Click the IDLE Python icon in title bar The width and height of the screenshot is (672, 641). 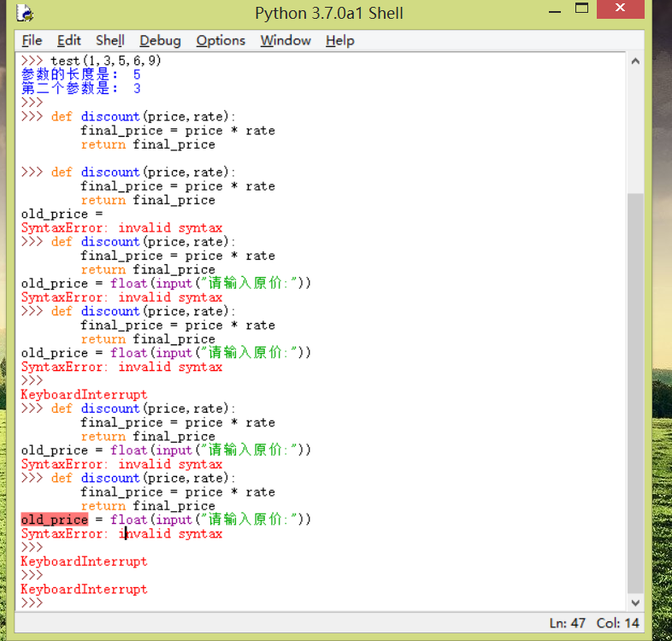[x=26, y=13]
